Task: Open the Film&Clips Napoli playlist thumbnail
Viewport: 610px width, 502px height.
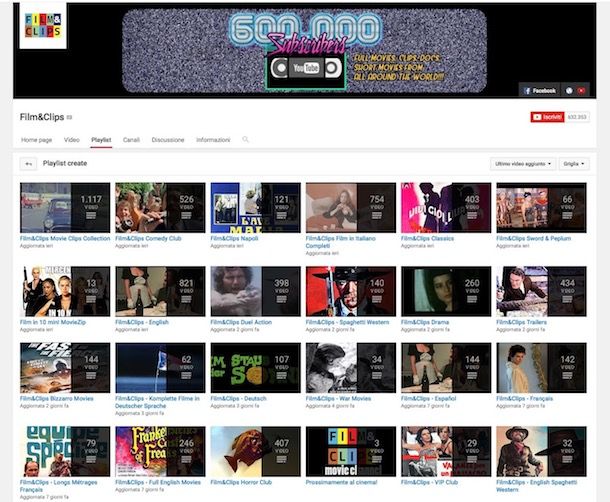Action: [x=256, y=208]
